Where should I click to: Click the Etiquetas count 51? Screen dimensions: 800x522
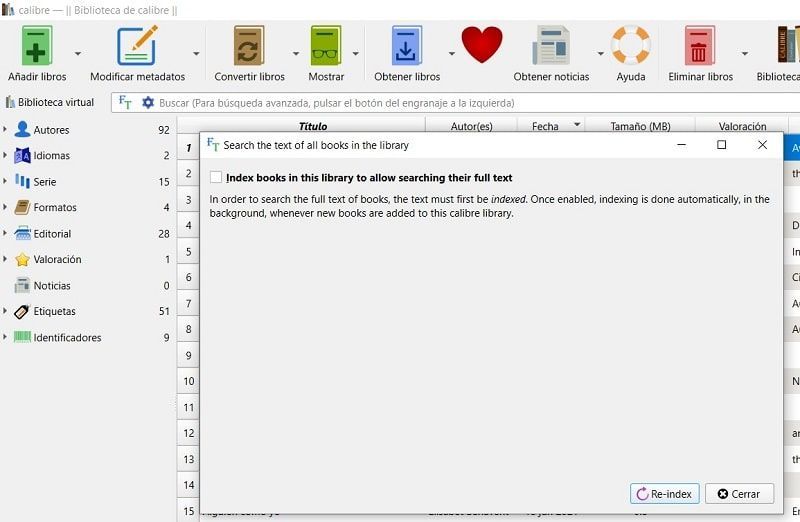click(x=164, y=311)
